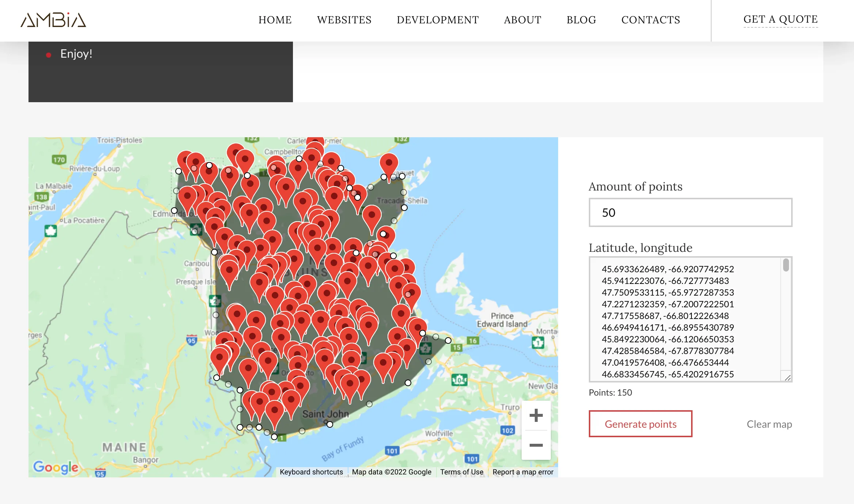854x504 pixels.
Task: Open the BLOG section
Action: (x=581, y=20)
